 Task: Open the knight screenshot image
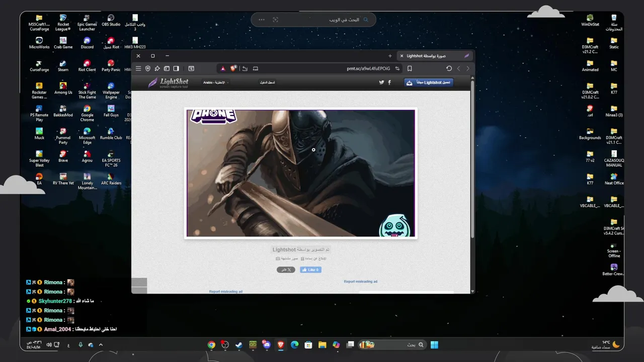[301, 173]
